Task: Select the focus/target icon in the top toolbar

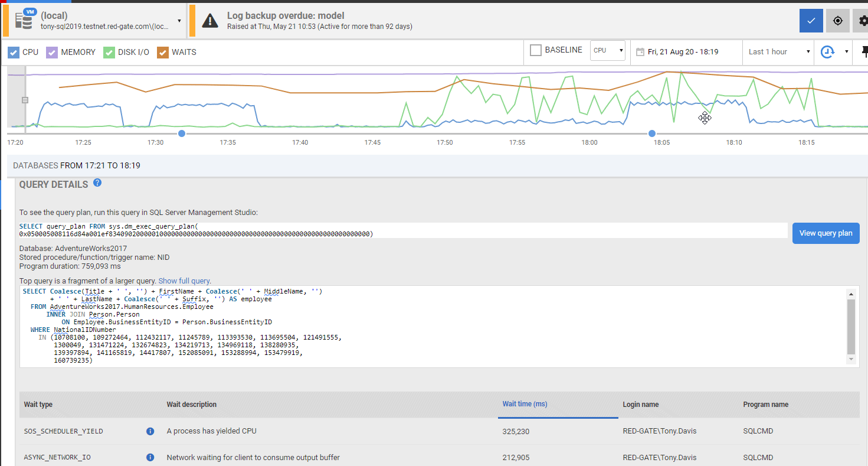Action: [x=838, y=20]
